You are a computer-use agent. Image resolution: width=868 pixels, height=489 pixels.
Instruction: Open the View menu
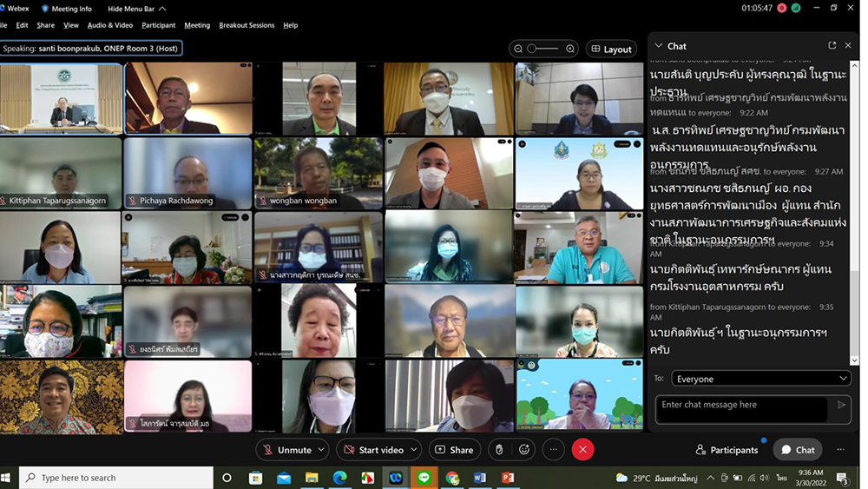[x=71, y=25]
